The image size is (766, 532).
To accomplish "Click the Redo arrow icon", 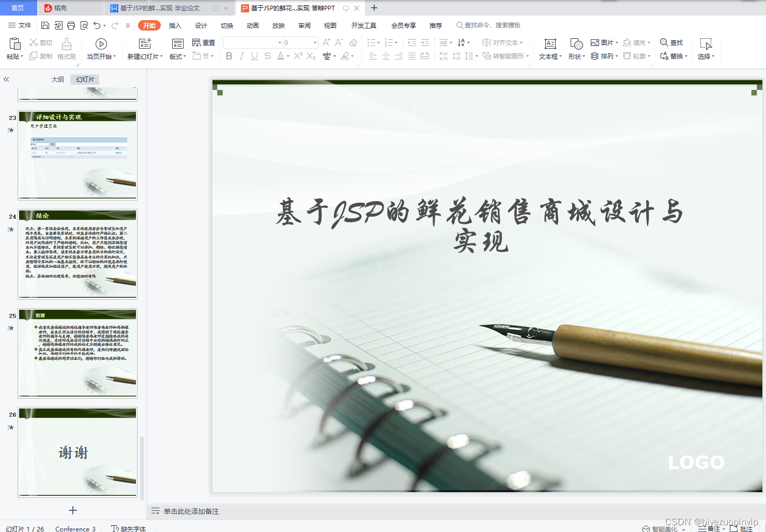I will click(115, 25).
